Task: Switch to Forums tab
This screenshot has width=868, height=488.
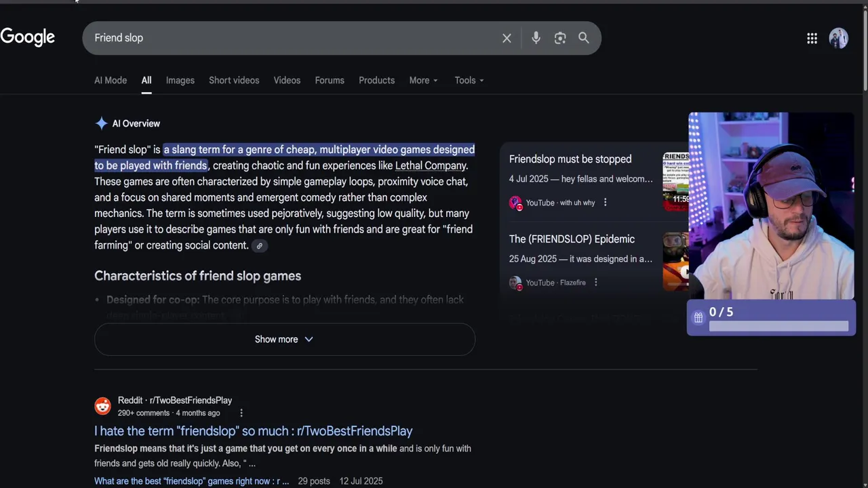Action: (330, 80)
